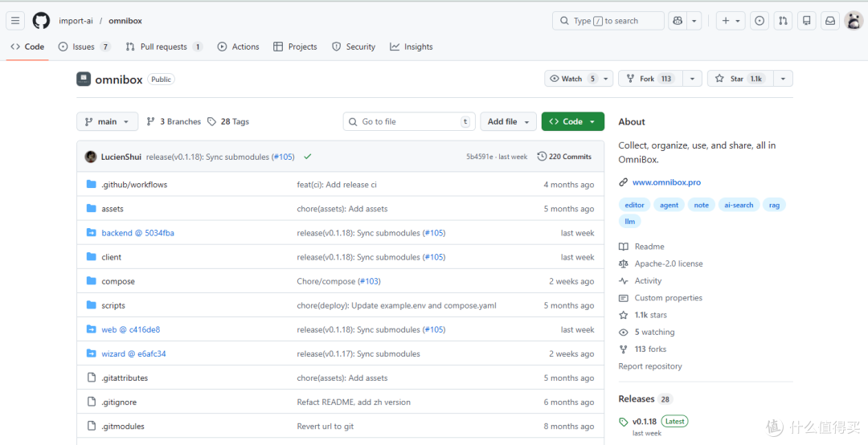Screen dimensions: 868x445
Task: Switch to the Issues tab
Action: tap(84, 47)
